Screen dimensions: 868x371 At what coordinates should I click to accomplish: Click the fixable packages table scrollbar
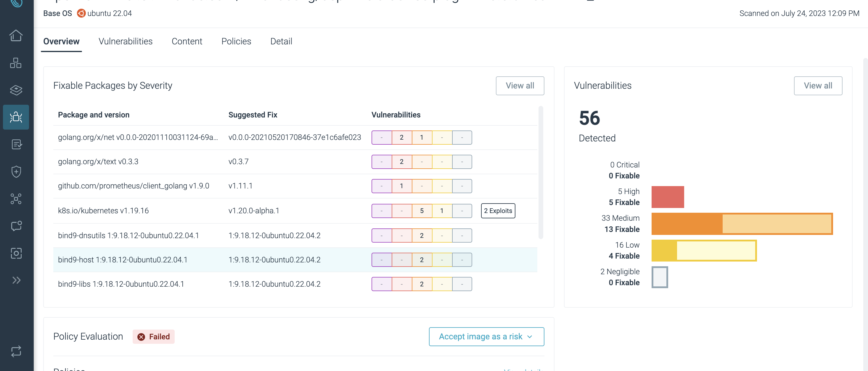[541, 172]
